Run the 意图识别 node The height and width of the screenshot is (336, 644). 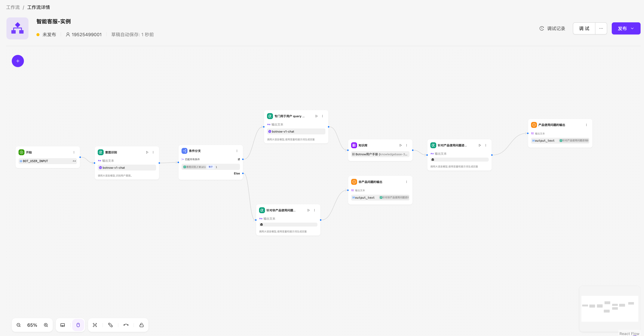coord(147,152)
